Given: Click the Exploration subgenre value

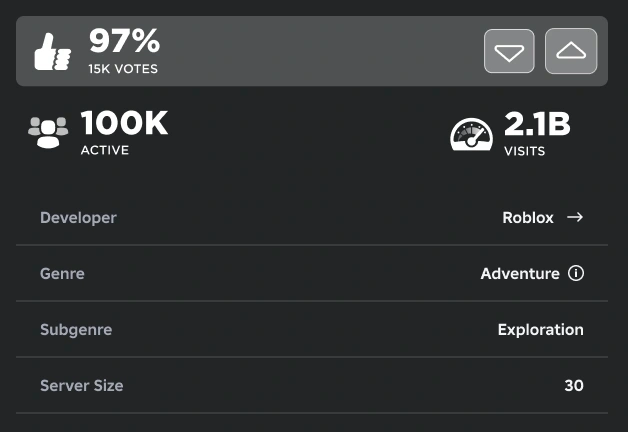Looking at the screenshot, I should coord(540,330).
